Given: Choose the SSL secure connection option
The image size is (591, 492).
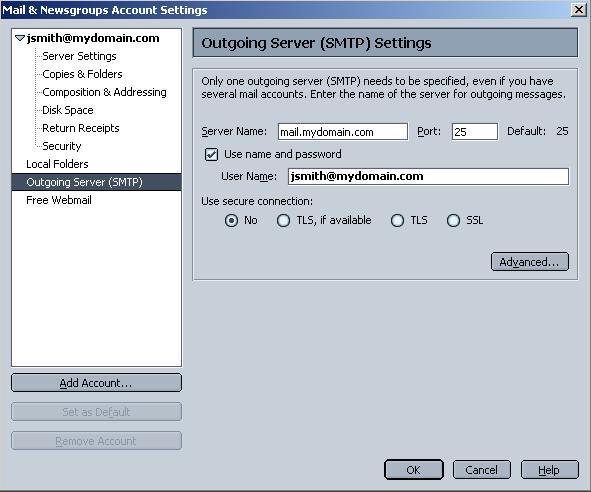Looking at the screenshot, I should (x=453, y=221).
